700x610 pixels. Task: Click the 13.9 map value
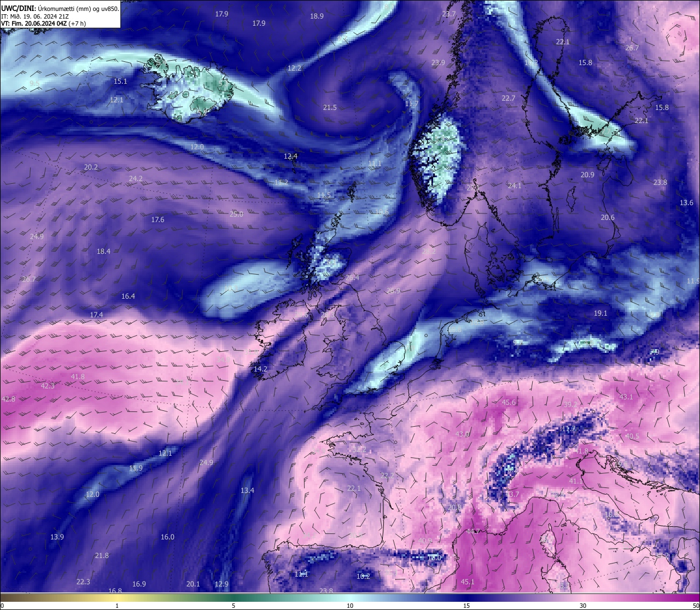point(57,537)
